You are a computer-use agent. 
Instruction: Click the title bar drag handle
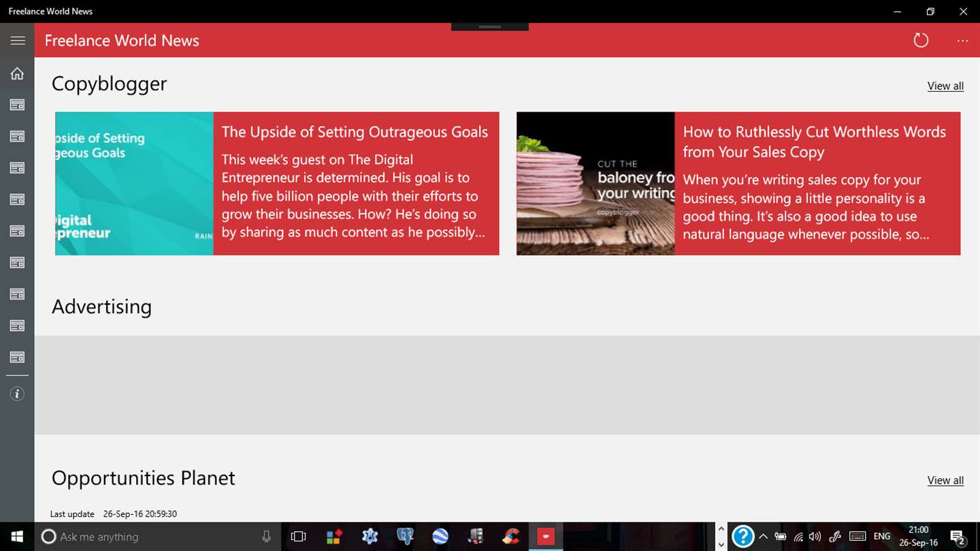pos(490,27)
